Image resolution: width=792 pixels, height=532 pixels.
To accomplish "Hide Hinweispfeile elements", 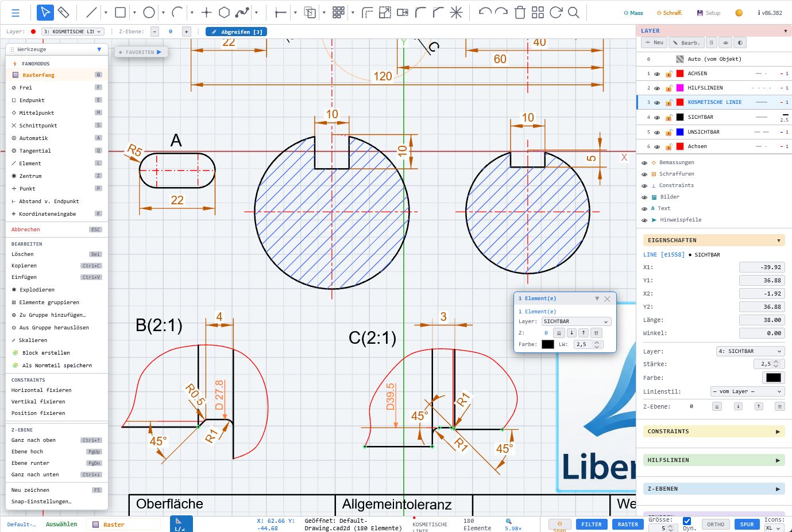I will [x=644, y=220].
